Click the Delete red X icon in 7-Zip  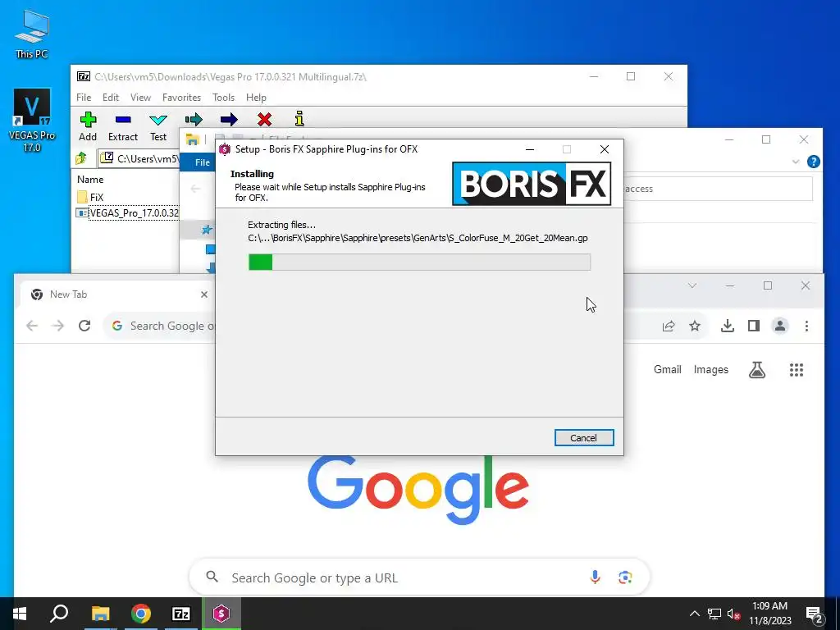(264, 119)
